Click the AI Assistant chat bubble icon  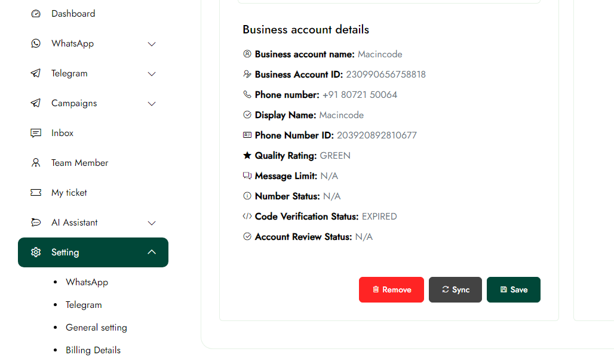pos(36,223)
